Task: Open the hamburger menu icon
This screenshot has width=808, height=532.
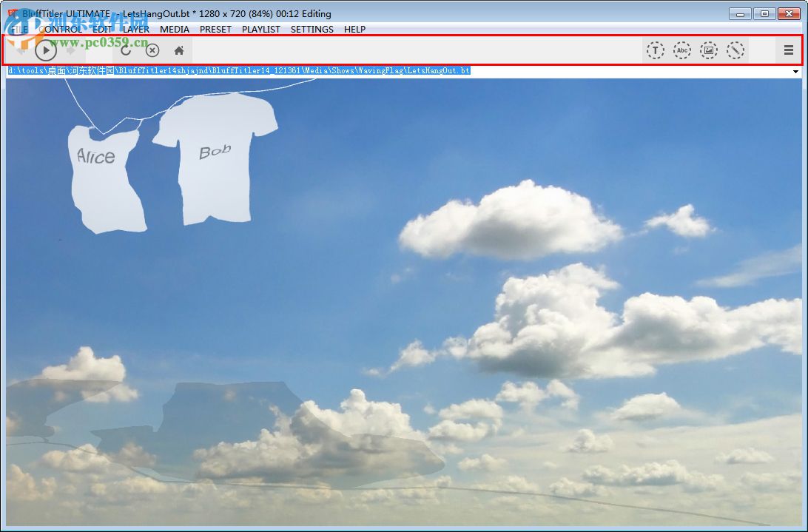Action: pos(789,50)
